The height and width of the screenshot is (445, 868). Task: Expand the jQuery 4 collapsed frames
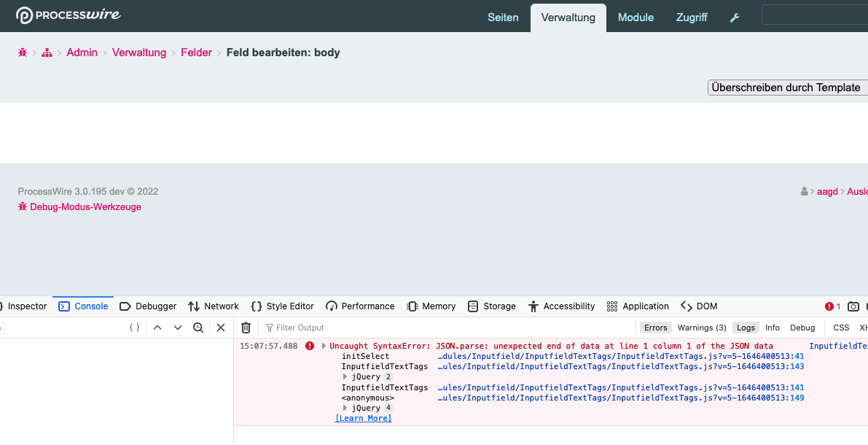click(x=345, y=408)
